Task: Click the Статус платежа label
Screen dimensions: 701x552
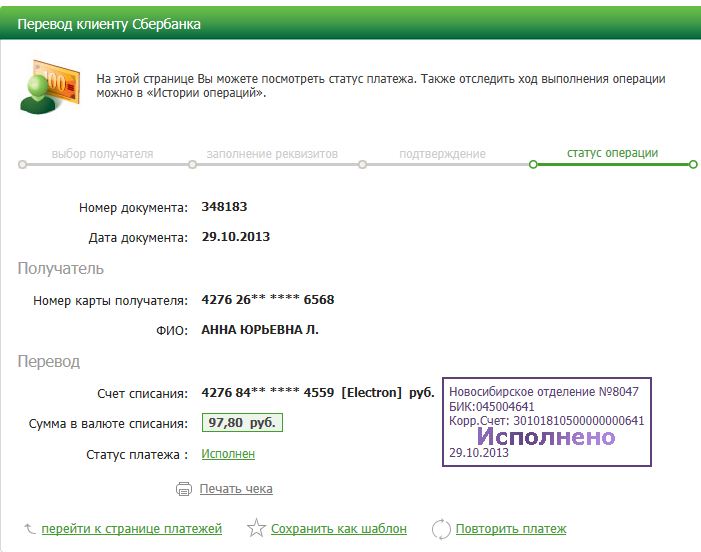Action: [137, 455]
